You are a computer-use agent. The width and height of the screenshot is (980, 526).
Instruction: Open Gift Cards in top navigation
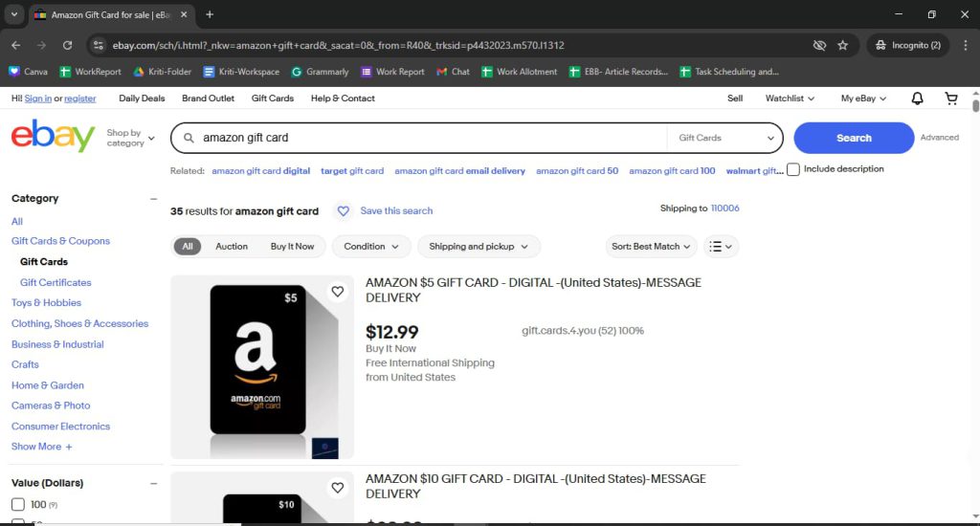pyautogui.click(x=273, y=99)
